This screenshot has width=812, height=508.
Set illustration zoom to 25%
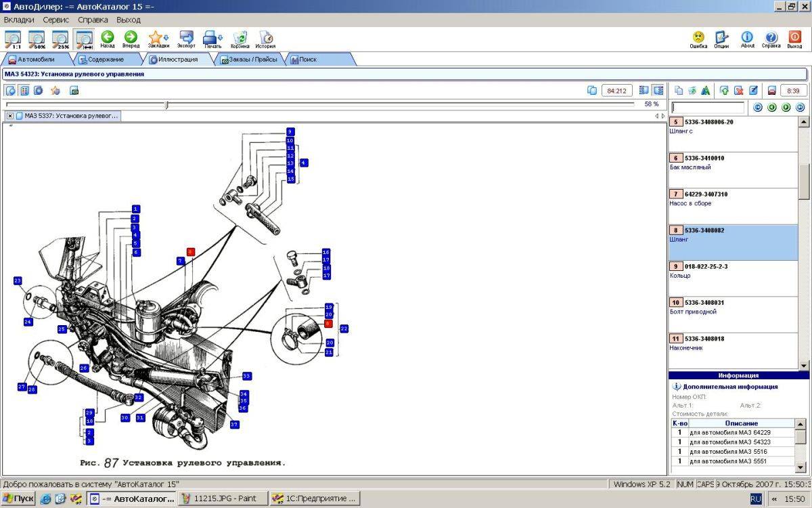61,39
